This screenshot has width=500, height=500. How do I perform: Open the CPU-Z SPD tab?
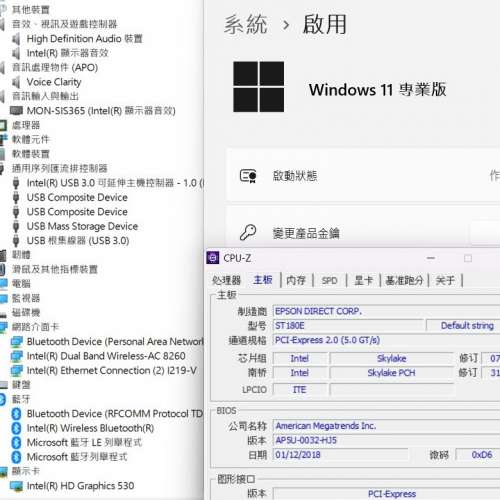click(x=329, y=281)
